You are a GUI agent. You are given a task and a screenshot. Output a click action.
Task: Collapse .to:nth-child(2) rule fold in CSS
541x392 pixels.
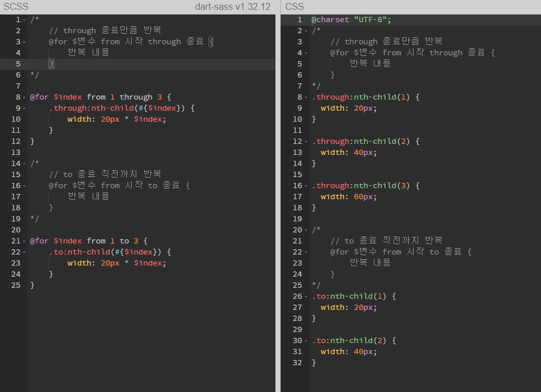[306, 341]
